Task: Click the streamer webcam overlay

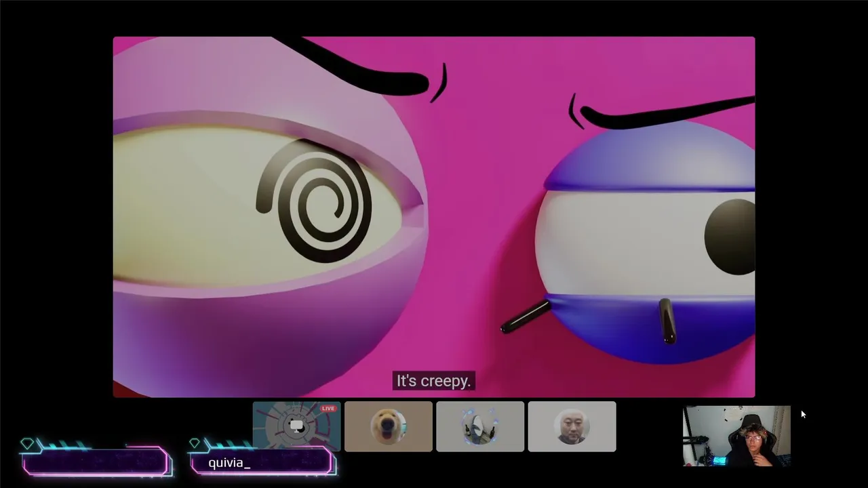Action: tap(736, 436)
